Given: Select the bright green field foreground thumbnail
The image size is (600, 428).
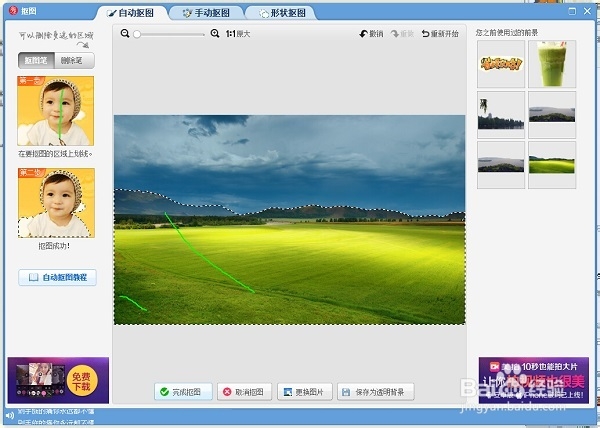Looking at the screenshot, I should (x=552, y=165).
